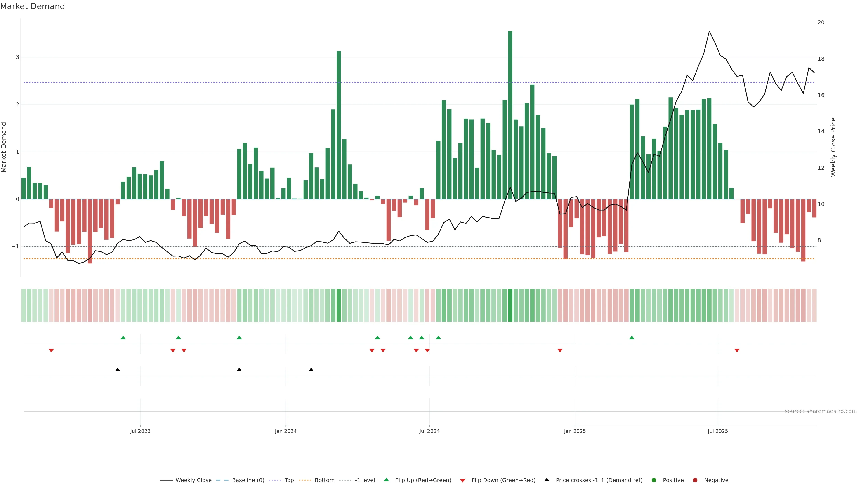Click the leftmost black price-cross triangle marker

click(118, 370)
